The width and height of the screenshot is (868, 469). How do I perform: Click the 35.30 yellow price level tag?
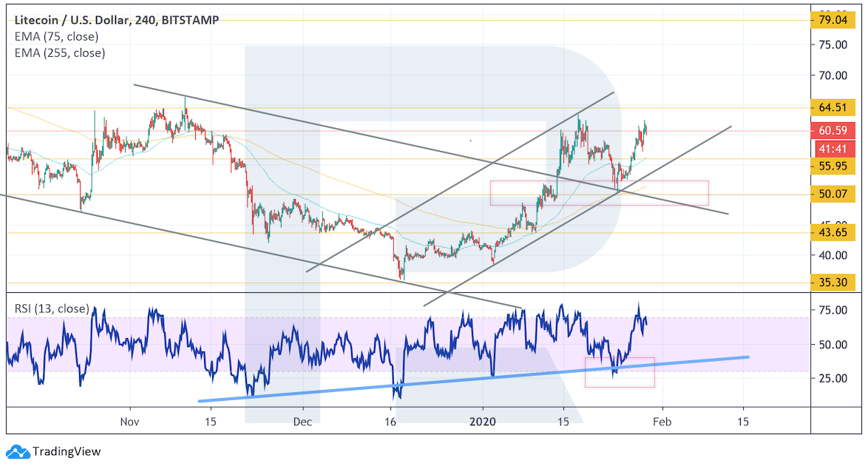tap(834, 282)
